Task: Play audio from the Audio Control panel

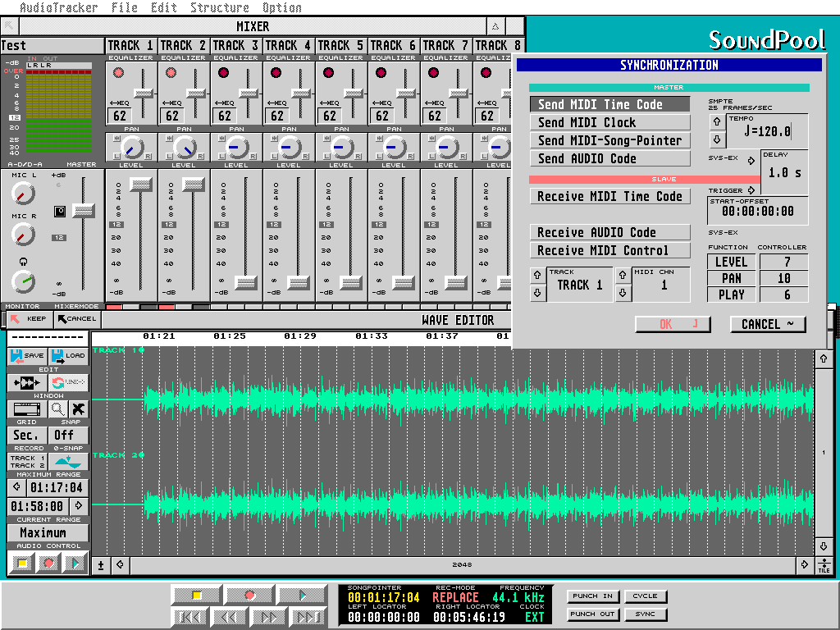Action: (75, 563)
